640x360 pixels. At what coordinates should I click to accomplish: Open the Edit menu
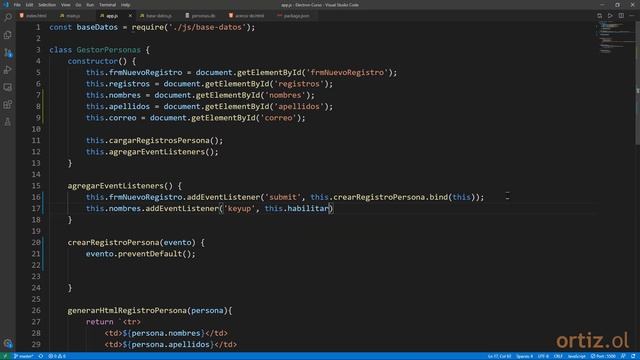[x=29, y=5]
